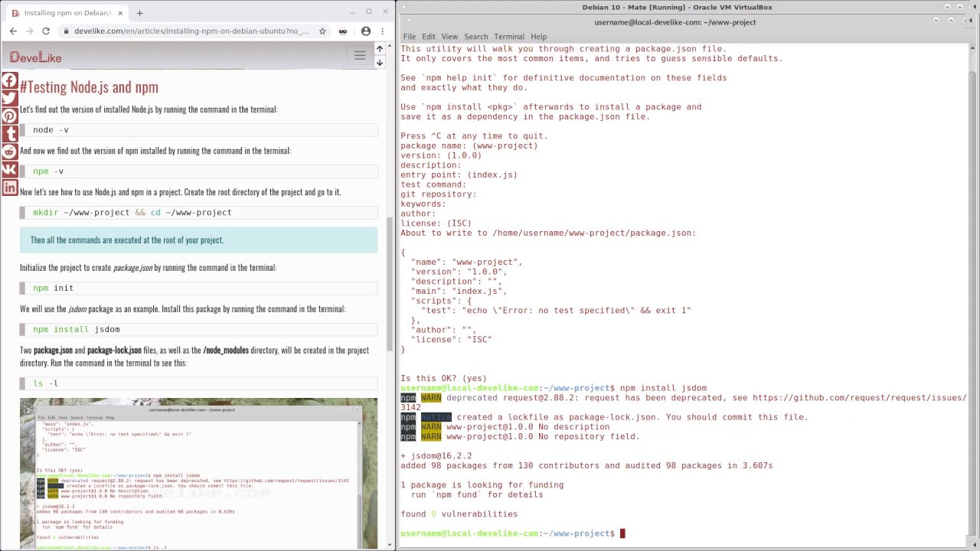Open the terminal screenshot image in article
The image size is (980, 551).
(198, 473)
